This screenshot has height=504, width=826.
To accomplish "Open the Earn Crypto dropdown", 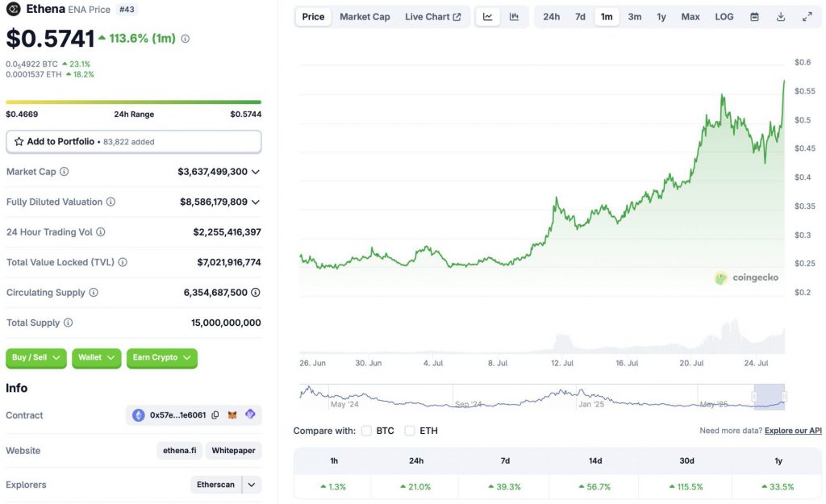I will 161,357.
